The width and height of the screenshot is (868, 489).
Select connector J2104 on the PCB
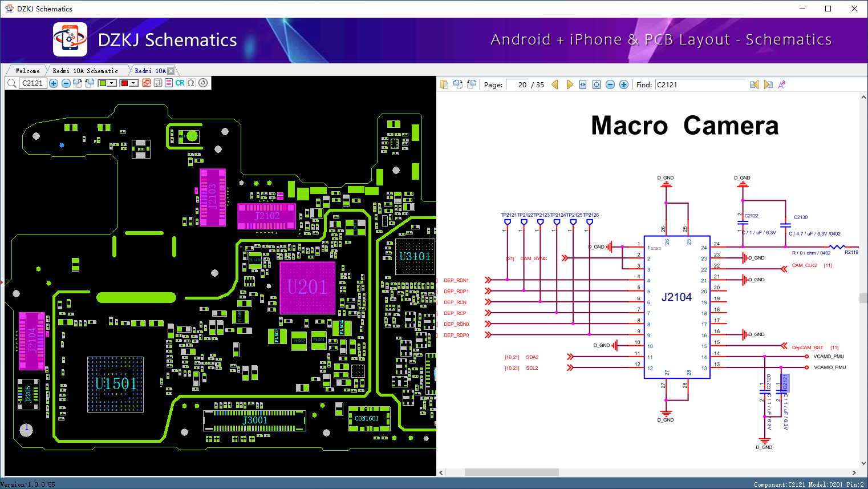(x=32, y=341)
